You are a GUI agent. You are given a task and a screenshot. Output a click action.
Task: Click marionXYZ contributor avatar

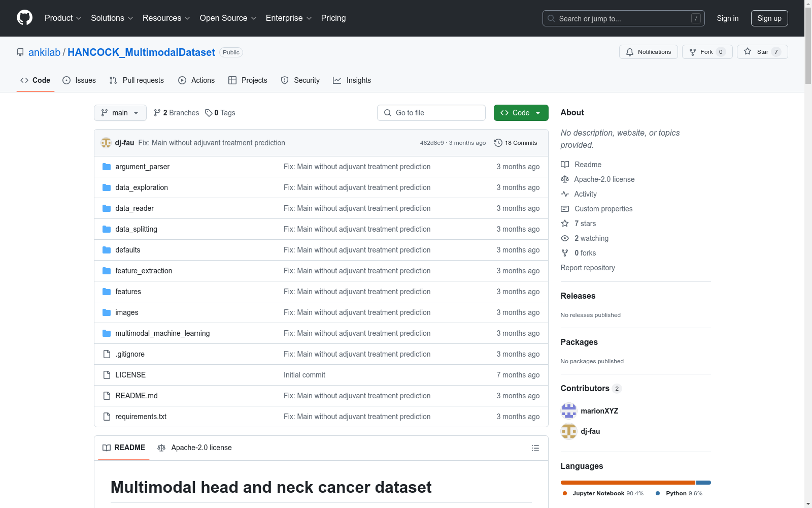point(569,411)
